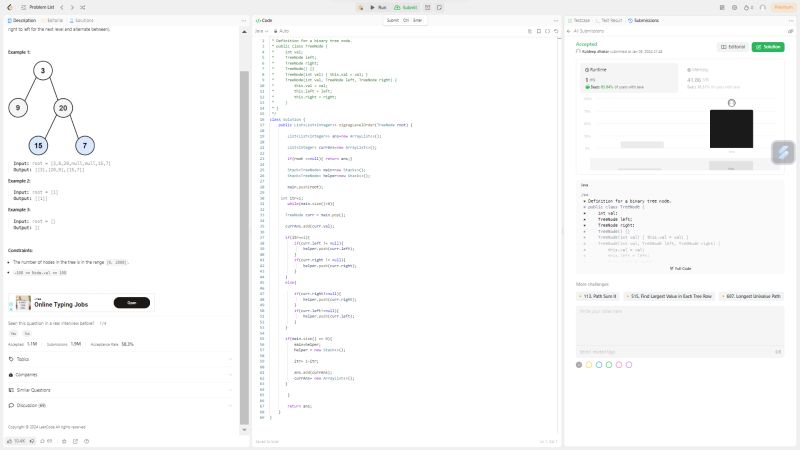Open the timer icon after Submit
Image resolution: width=800 pixels, height=450 pixels.
[428, 7]
